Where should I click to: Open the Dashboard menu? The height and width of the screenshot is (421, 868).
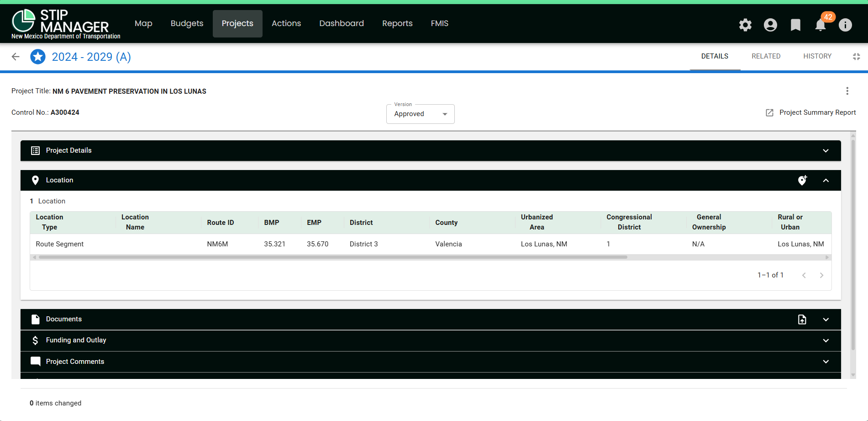pos(342,23)
